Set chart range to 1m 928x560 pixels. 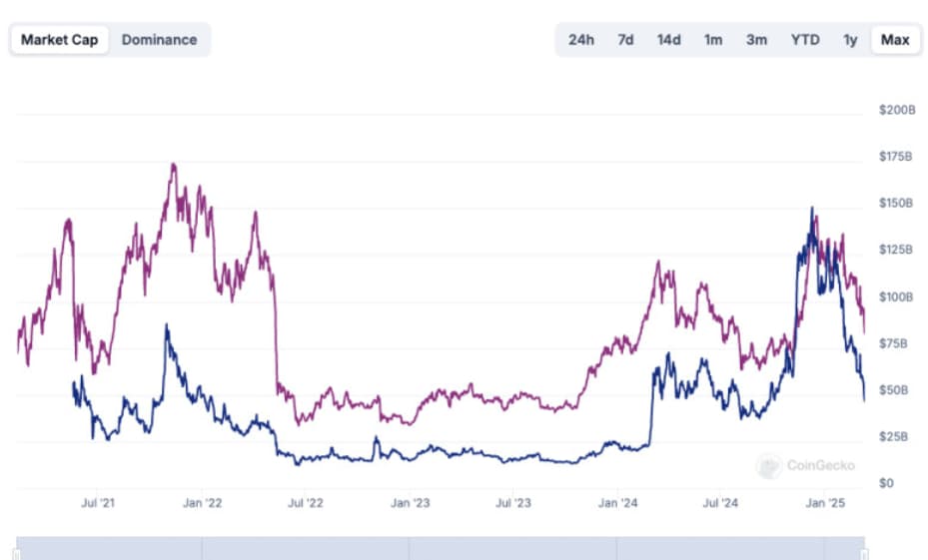click(712, 40)
